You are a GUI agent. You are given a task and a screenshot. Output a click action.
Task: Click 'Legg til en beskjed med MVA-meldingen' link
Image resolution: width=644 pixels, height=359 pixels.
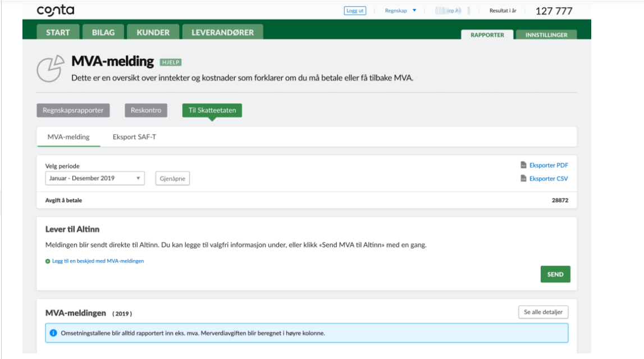coord(98,261)
